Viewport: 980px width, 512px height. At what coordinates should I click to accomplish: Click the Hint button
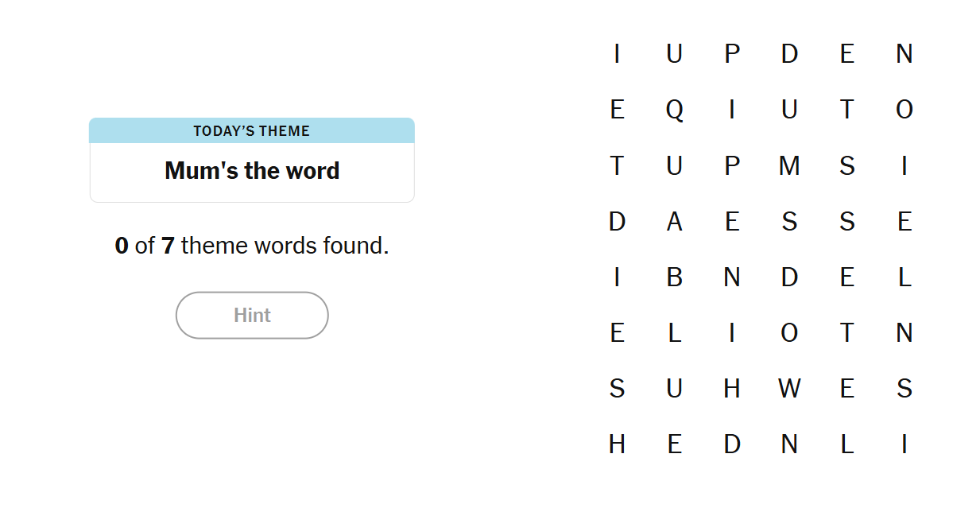252,316
